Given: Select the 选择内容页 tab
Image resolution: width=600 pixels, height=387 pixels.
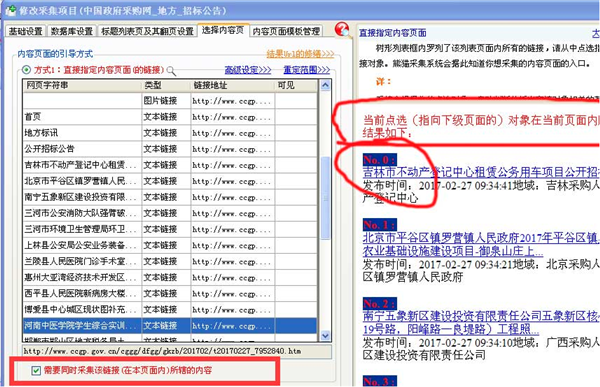Looking at the screenshot, I should click(223, 30).
